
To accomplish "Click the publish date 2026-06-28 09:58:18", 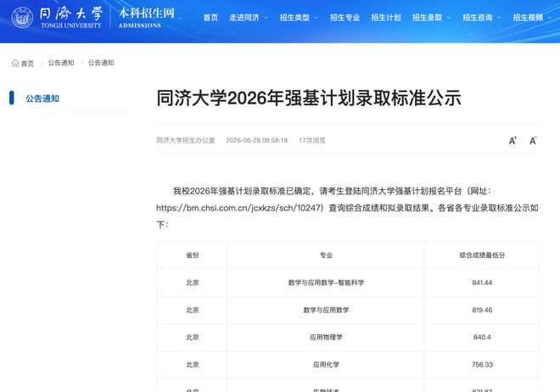I will pos(257,140).
